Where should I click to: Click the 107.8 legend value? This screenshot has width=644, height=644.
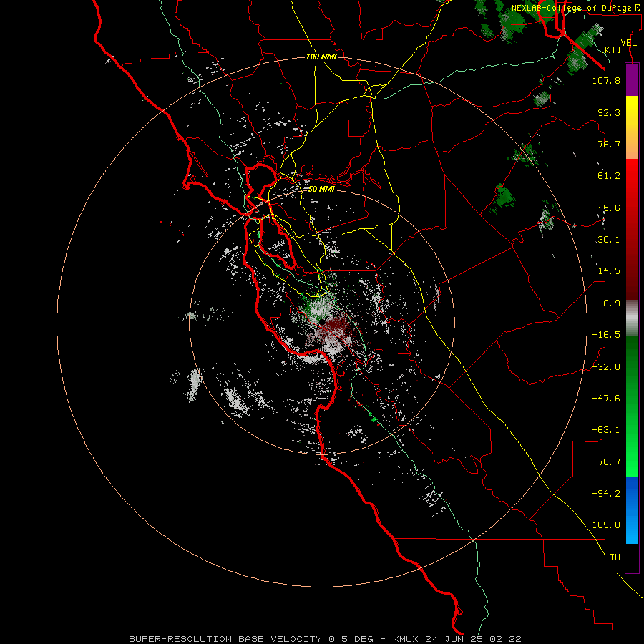(x=606, y=80)
